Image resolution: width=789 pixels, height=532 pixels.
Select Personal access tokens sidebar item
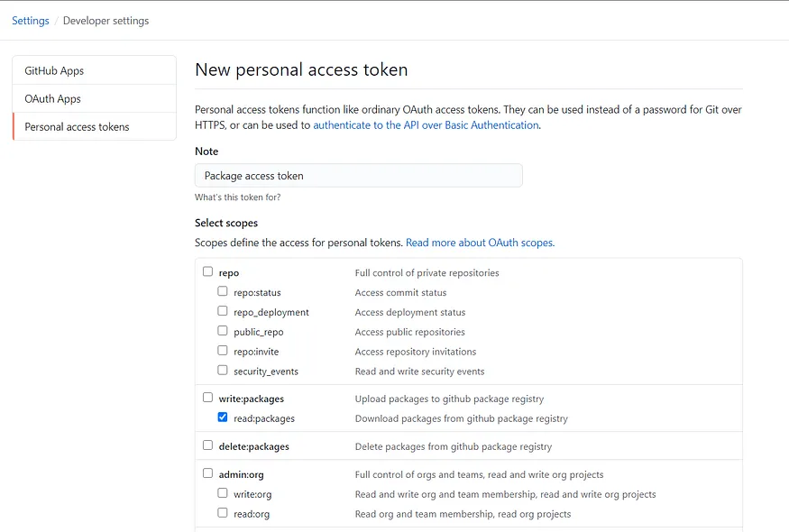coord(77,126)
